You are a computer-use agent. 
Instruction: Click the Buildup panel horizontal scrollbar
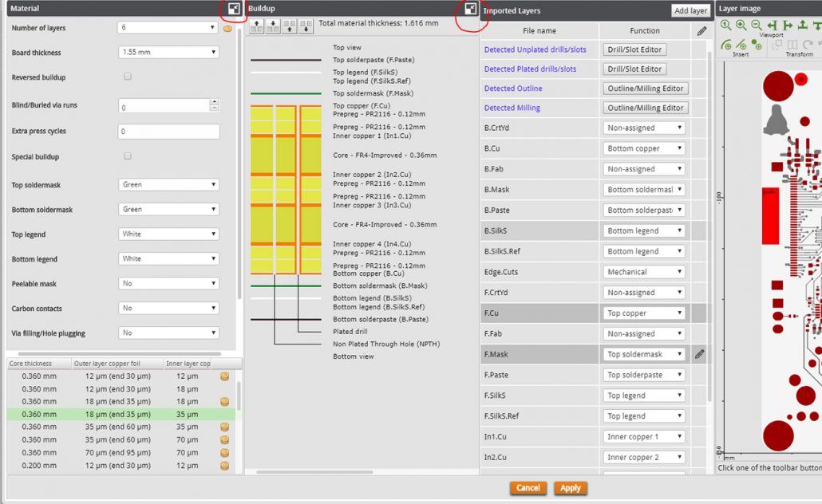coord(314,472)
